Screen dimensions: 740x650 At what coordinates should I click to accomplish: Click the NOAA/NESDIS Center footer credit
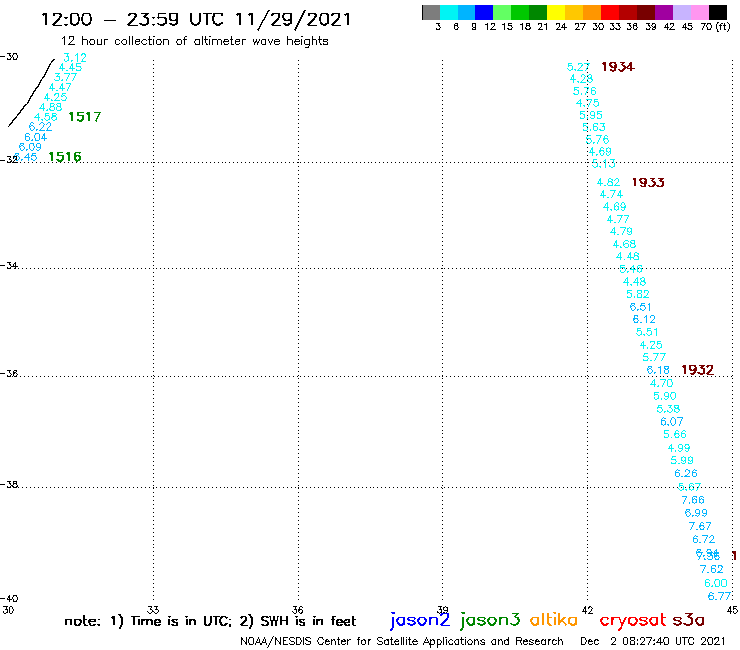pos(402,641)
